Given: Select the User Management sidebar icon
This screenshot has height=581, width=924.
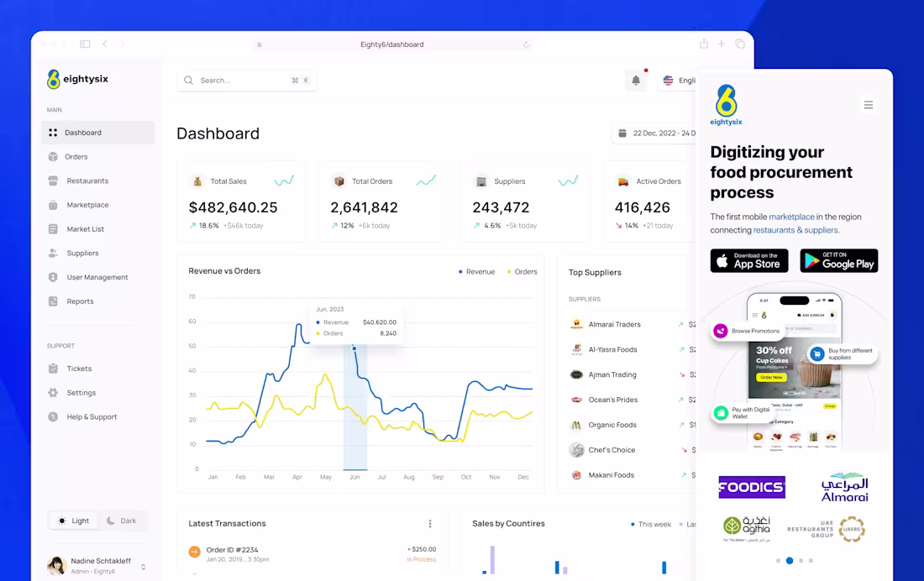Looking at the screenshot, I should tap(54, 277).
